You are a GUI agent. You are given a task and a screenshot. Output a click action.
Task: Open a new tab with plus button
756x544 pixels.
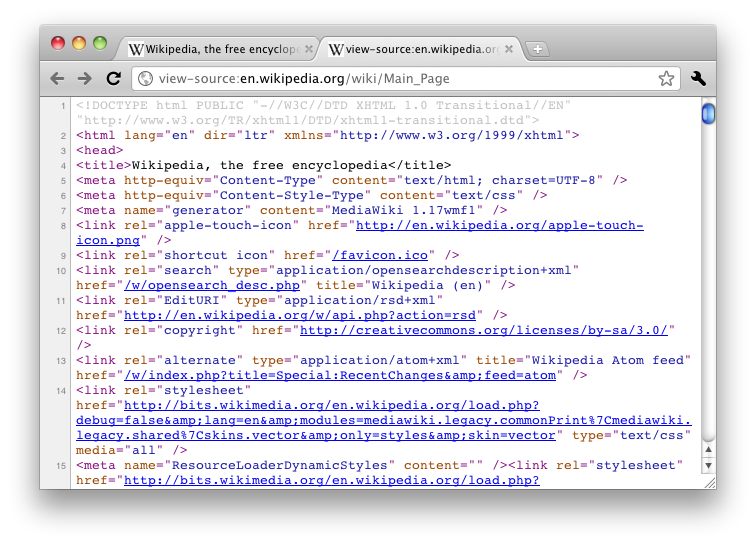(x=536, y=49)
